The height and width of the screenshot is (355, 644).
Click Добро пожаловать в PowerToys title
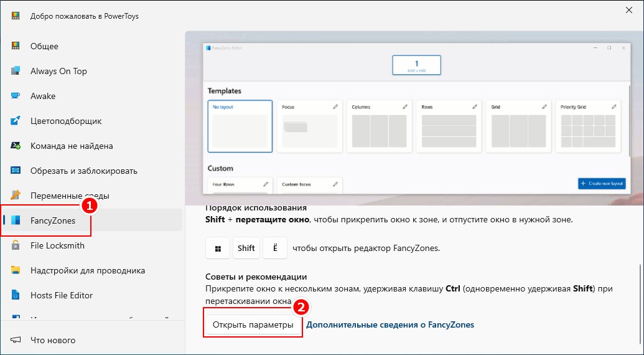85,16
